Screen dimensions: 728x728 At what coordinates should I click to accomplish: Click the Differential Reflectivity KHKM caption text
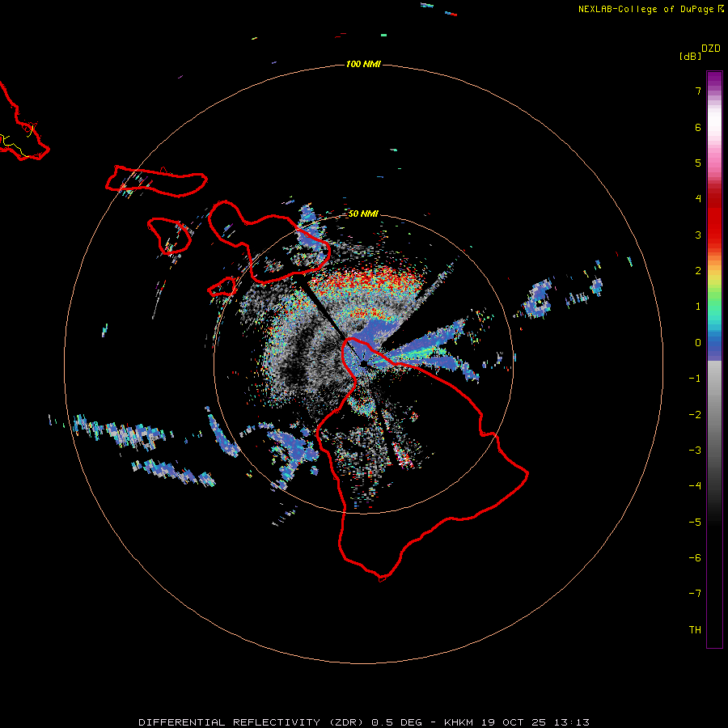pyautogui.click(x=364, y=722)
